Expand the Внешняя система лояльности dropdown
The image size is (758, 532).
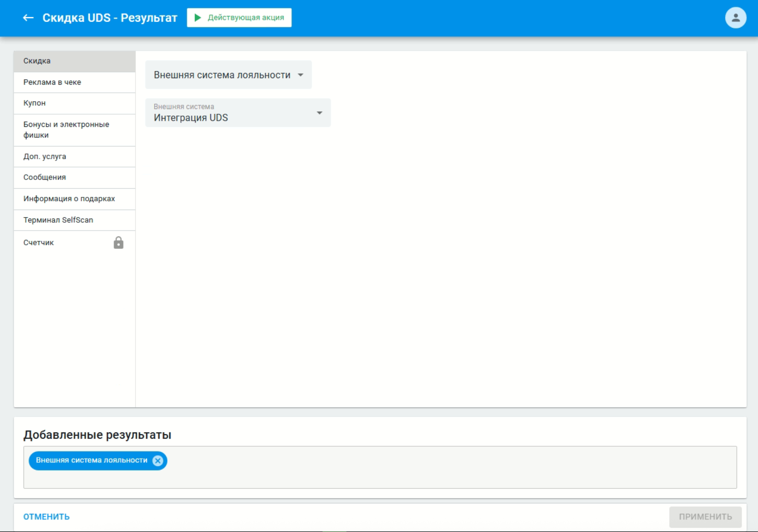point(228,75)
